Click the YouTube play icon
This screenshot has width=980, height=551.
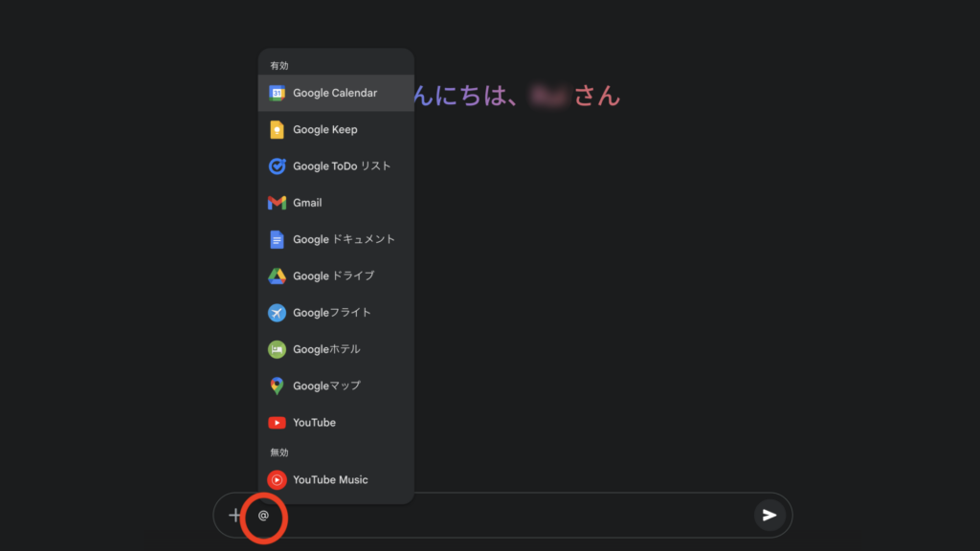(x=277, y=423)
